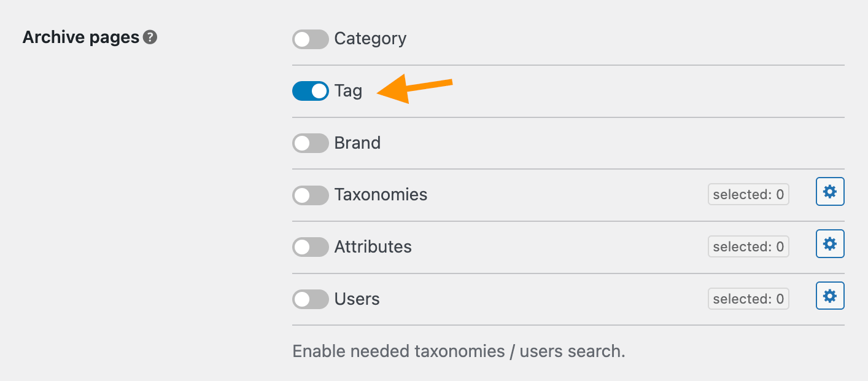Click the Attributes "selected: 0" badge

[x=748, y=247]
